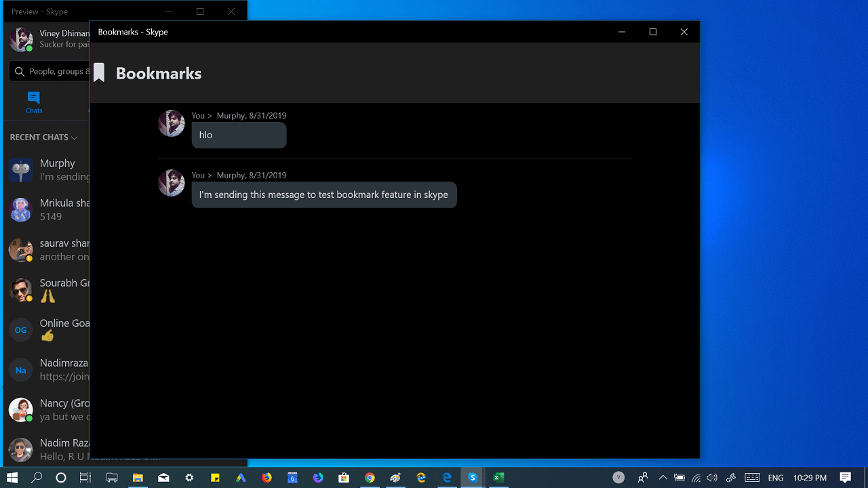Image resolution: width=868 pixels, height=488 pixels.
Task: Open the Mrikula chat showing 5149
Action: tap(47, 209)
